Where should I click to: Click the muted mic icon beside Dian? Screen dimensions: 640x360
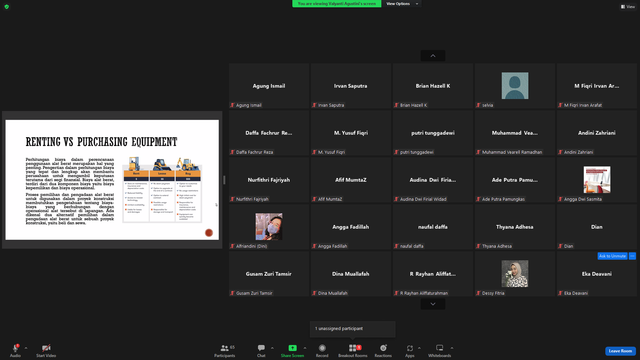pyautogui.click(x=560, y=246)
